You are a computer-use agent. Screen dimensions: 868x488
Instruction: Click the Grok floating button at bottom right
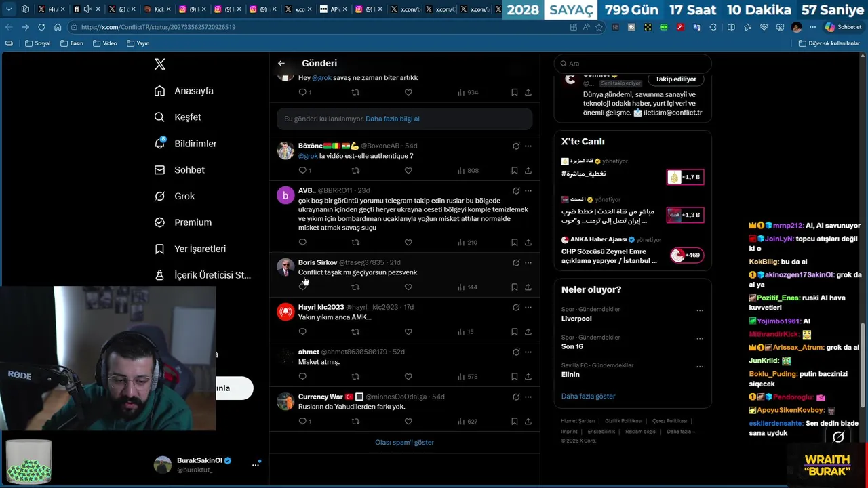coord(838,437)
